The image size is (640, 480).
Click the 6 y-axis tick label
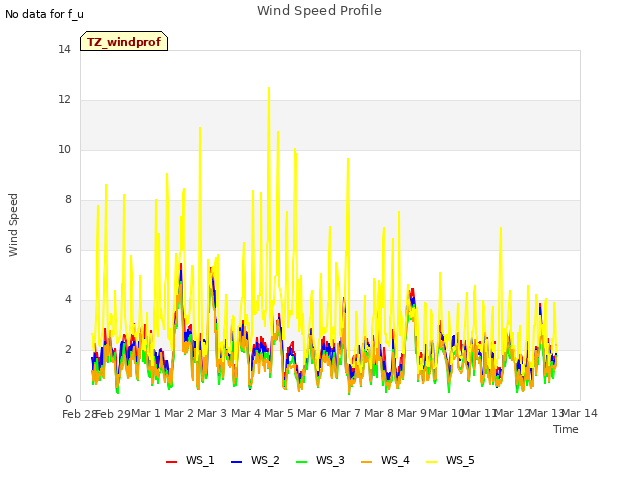click(68, 249)
